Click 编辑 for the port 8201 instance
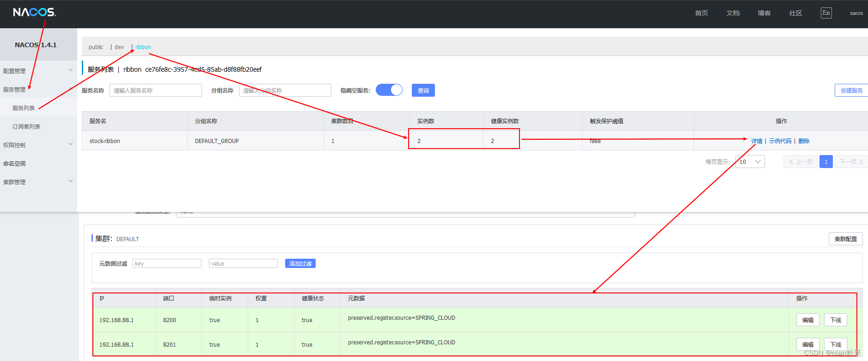 (808, 344)
